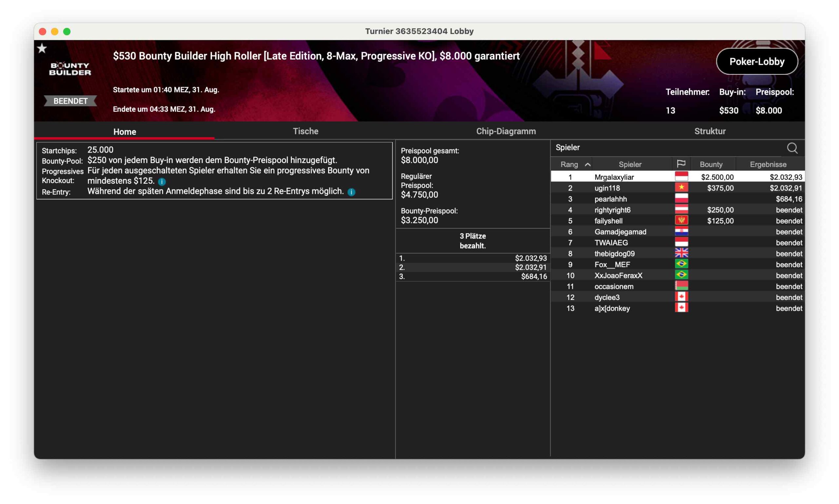Click the green fullscreen window button

pos(67,31)
